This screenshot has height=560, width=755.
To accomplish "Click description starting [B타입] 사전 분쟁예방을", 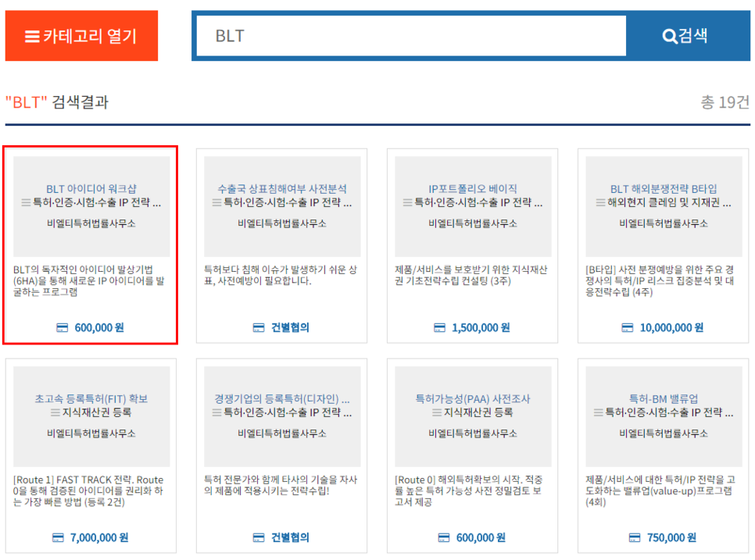I will point(660,280).
